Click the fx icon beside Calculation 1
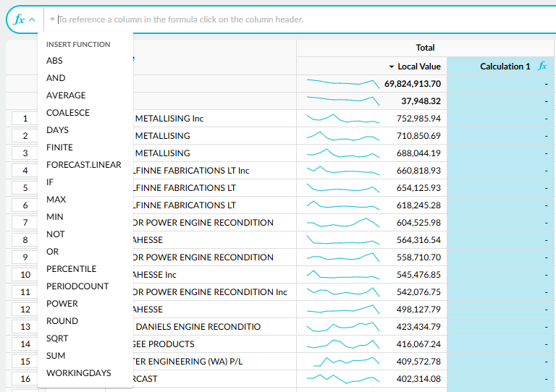 pos(542,66)
